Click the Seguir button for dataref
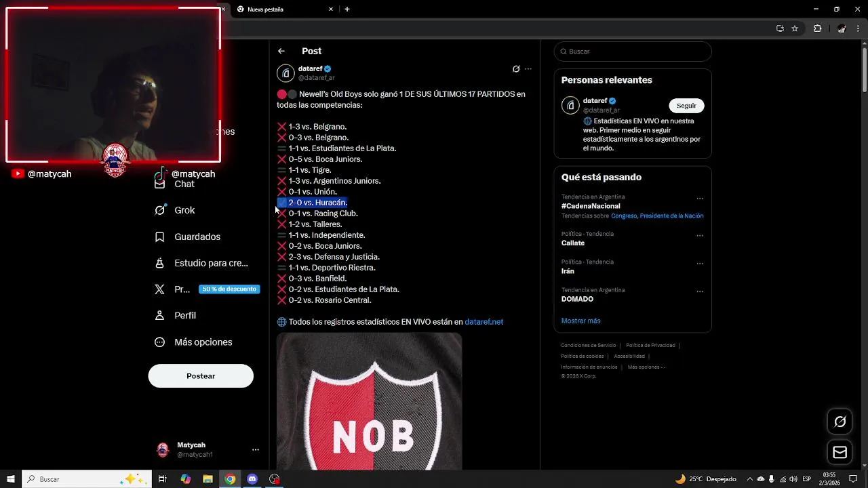 pyautogui.click(x=686, y=106)
